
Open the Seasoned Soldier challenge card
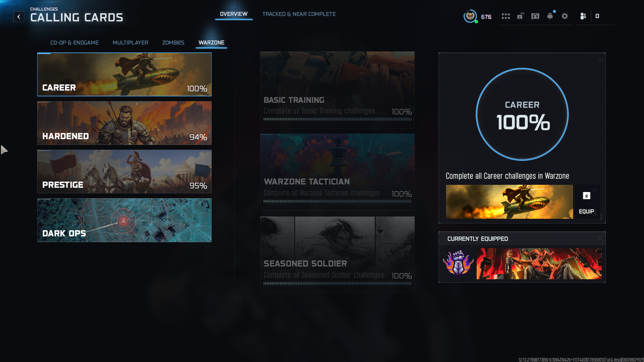point(337,254)
